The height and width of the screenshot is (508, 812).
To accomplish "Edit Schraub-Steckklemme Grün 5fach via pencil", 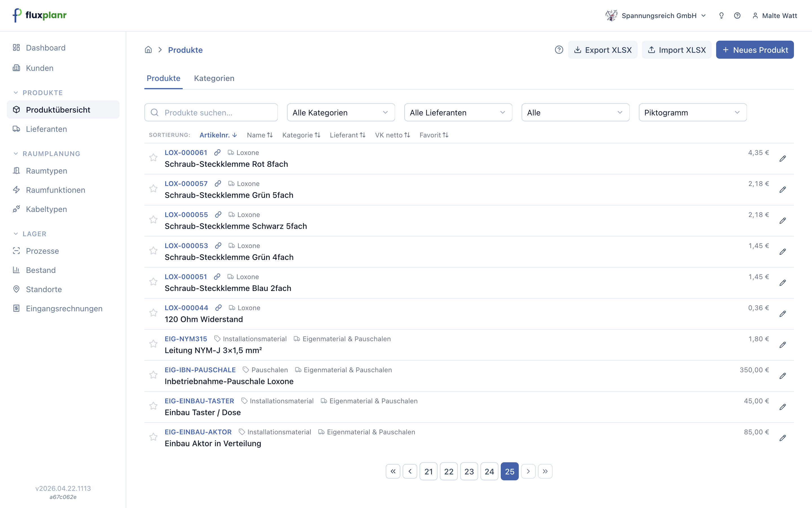I will pyautogui.click(x=782, y=189).
